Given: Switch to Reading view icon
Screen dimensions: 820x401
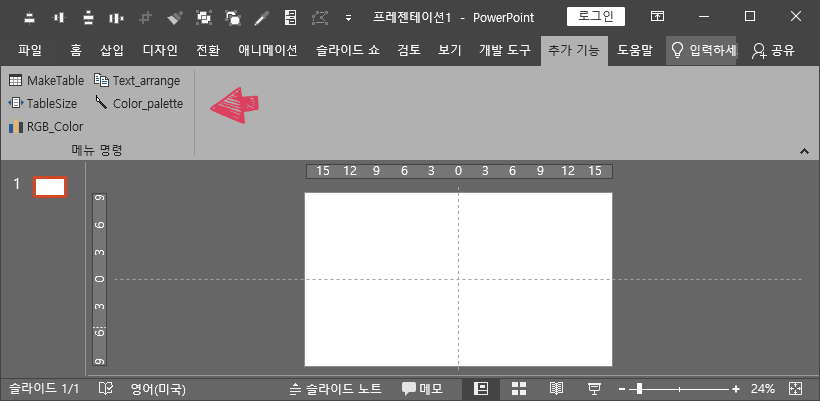Looking at the screenshot, I should point(556,388).
